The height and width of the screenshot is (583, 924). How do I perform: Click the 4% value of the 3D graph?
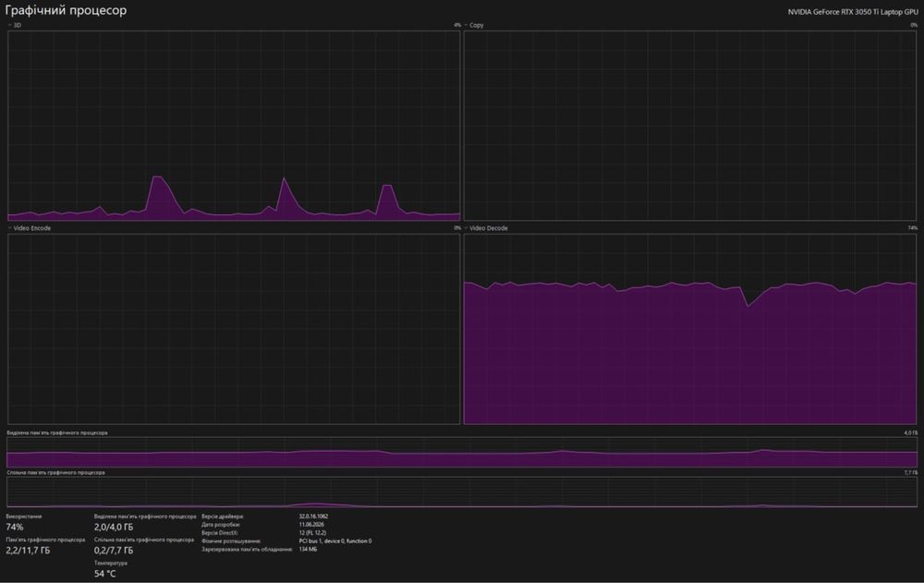[x=457, y=25]
